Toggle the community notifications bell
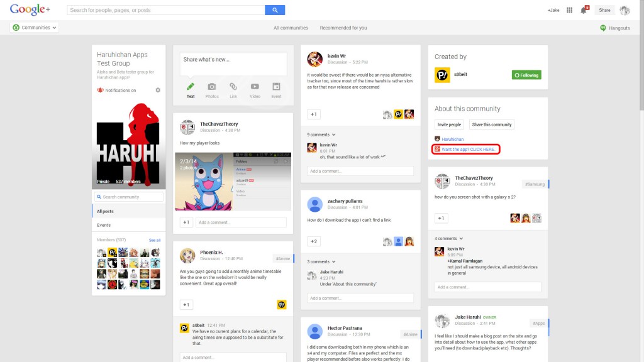This screenshot has height=362, width=644. pyautogui.click(x=100, y=90)
